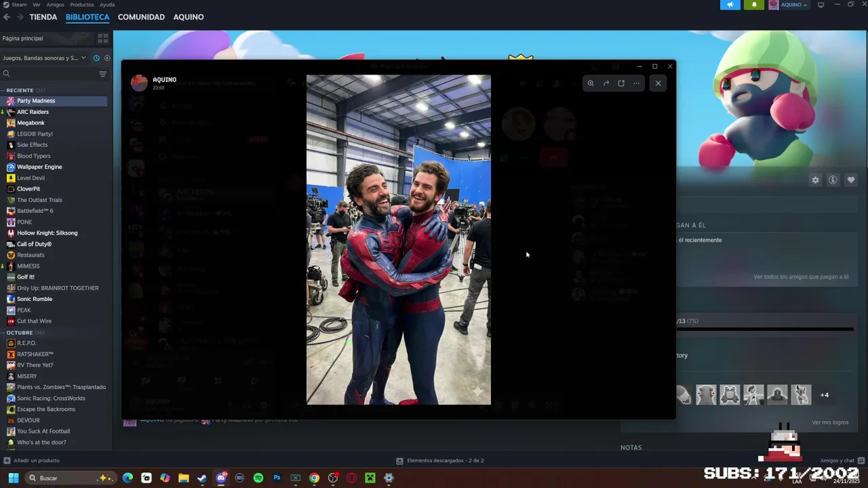Click the enlarged photo in Discord viewer
Viewport: 868px width, 488px height.
[399, 240]
